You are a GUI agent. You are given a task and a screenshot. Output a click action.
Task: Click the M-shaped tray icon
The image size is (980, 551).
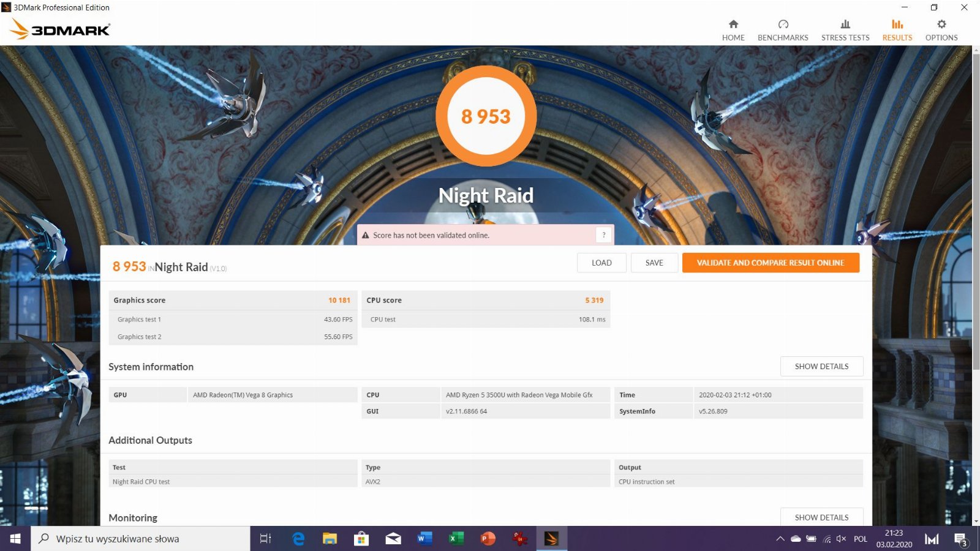(932, 539)
